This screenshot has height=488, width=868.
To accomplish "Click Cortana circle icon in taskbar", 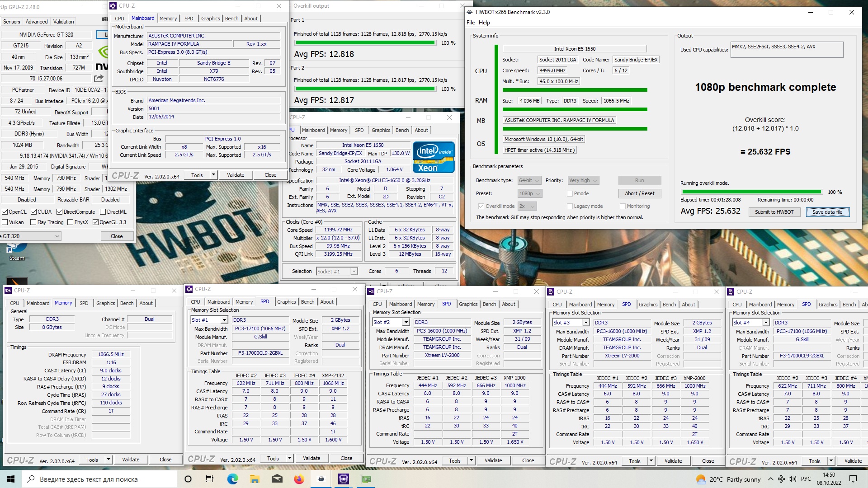I will 188,479.
